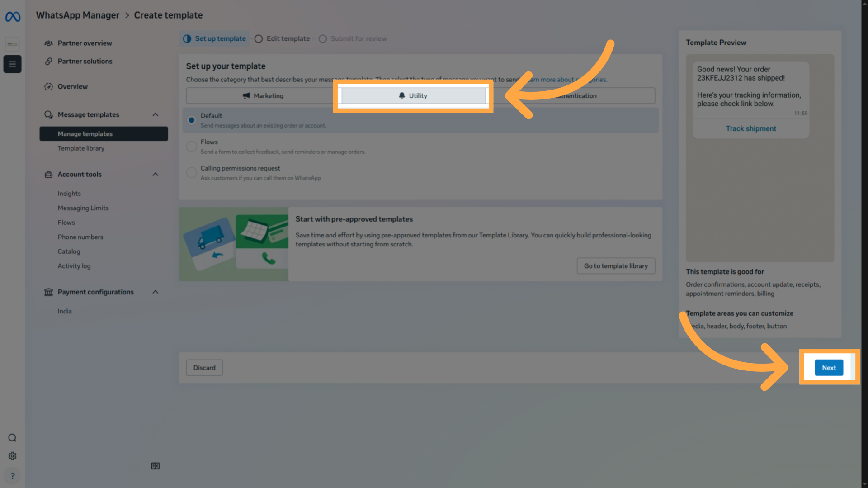Collapse the Account tools section chevron
The image size is (868, 488).
156,175
